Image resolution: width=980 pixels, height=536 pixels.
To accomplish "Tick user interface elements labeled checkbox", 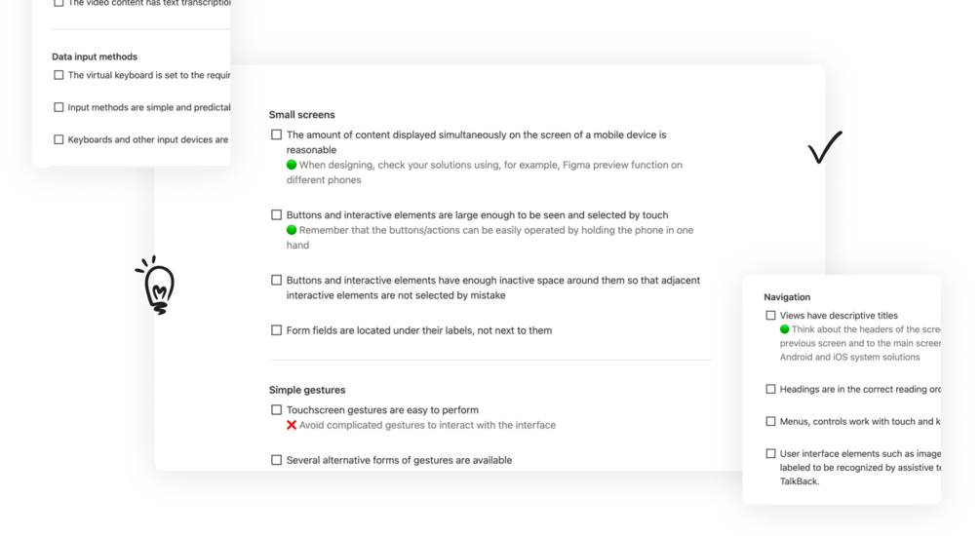I will click(x=770, y=453).
